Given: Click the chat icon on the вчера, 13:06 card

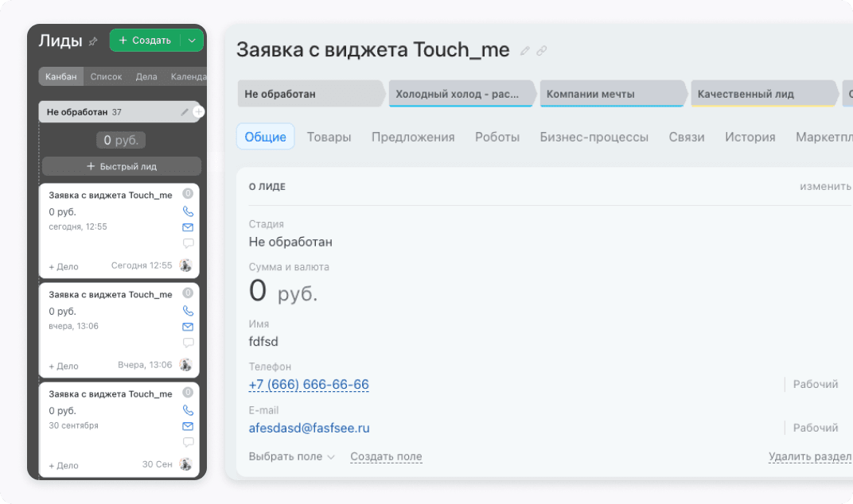Looking at the screenshot, I should pos(188,343).
